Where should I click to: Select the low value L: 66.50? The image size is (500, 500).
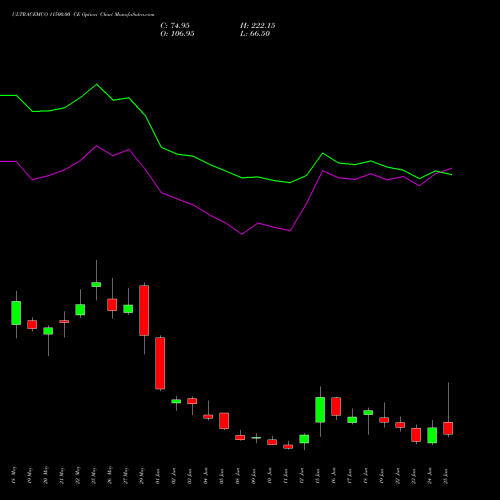tap(255, 34)
